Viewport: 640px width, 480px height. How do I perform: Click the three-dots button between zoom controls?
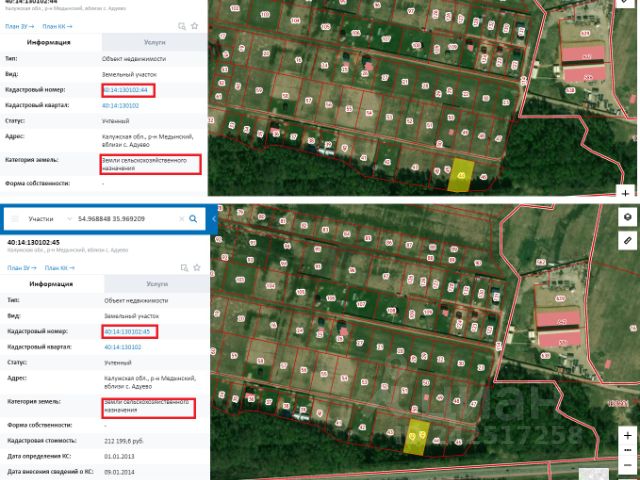627,450
